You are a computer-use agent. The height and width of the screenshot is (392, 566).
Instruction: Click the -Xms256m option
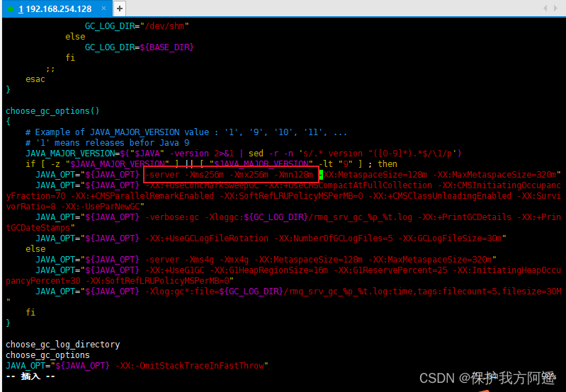click(205, 175)
